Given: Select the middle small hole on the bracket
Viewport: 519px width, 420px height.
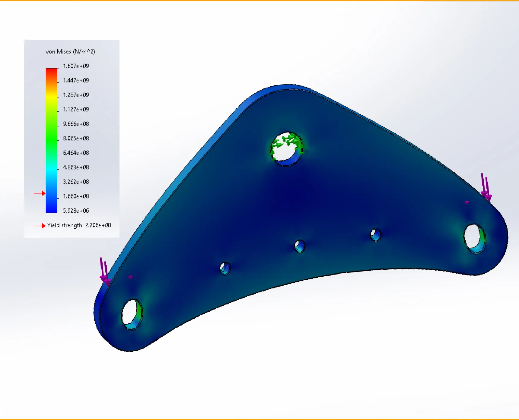Looking at the screenshot, I should [x=300, y=246].
